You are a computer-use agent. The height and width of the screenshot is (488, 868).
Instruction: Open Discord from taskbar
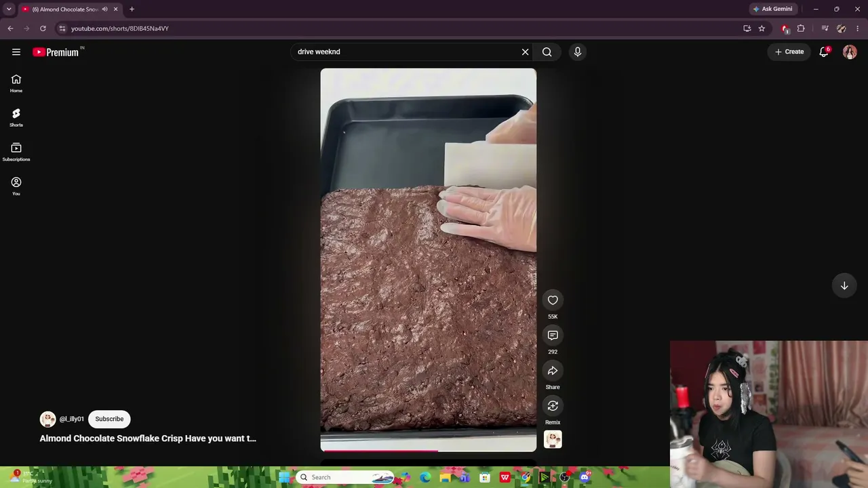click(585, 477)
